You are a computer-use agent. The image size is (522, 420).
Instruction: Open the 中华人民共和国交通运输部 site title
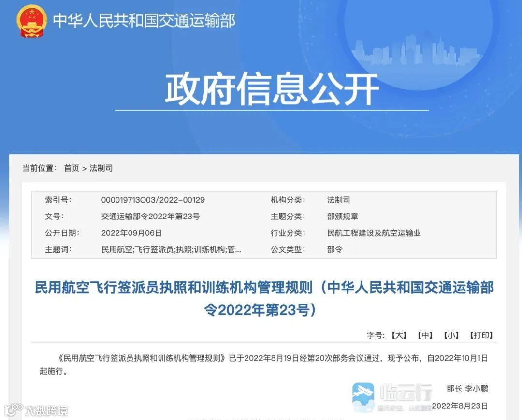click(144, 20)
